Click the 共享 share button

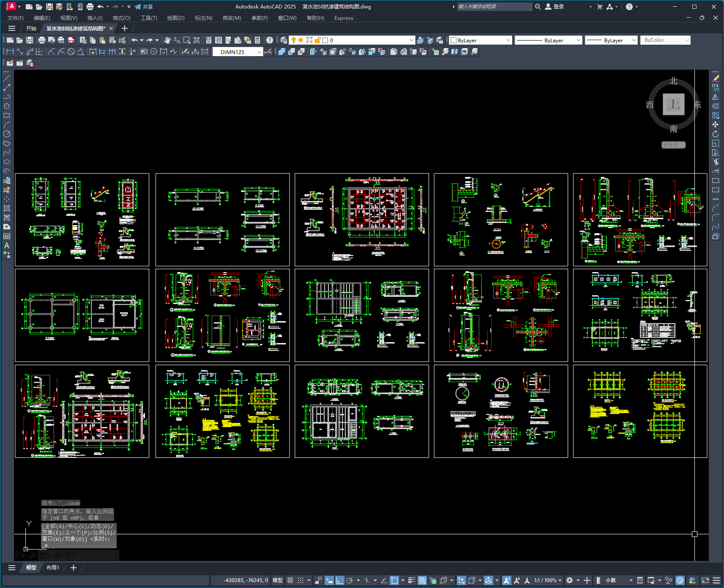(x=144, y=7)
